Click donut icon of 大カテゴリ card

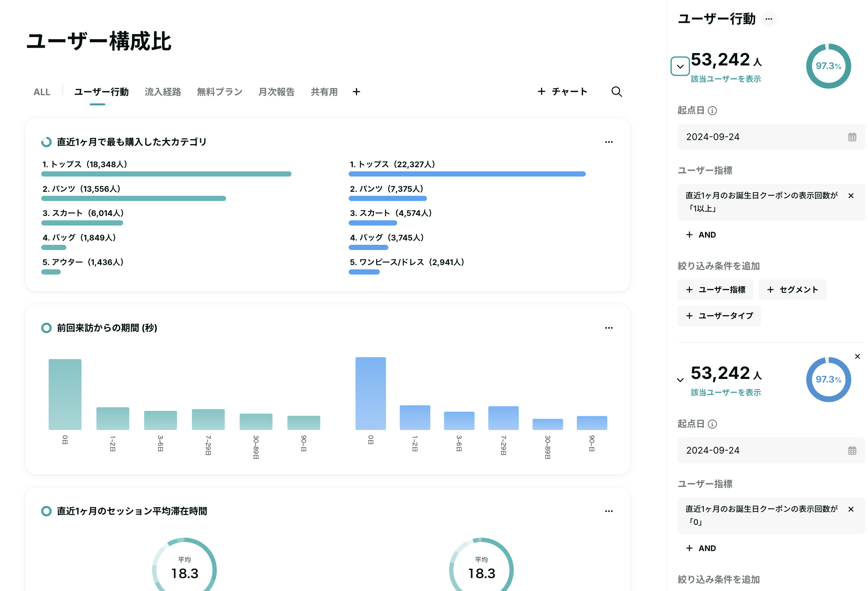46,142
